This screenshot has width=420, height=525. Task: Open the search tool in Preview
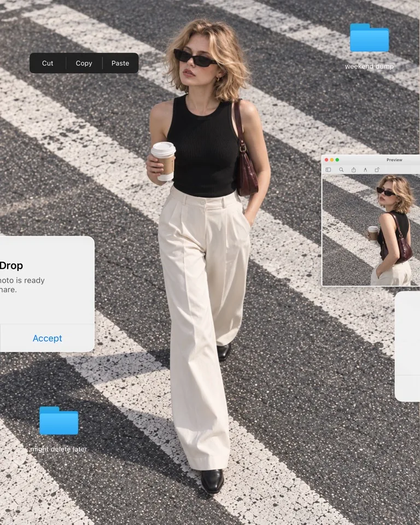click(341, 170)
